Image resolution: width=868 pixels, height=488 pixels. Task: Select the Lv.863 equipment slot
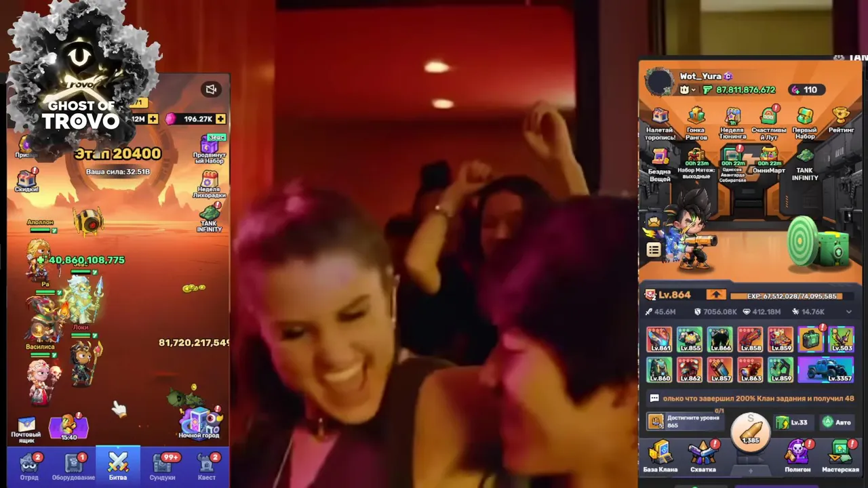pos(750,370)
